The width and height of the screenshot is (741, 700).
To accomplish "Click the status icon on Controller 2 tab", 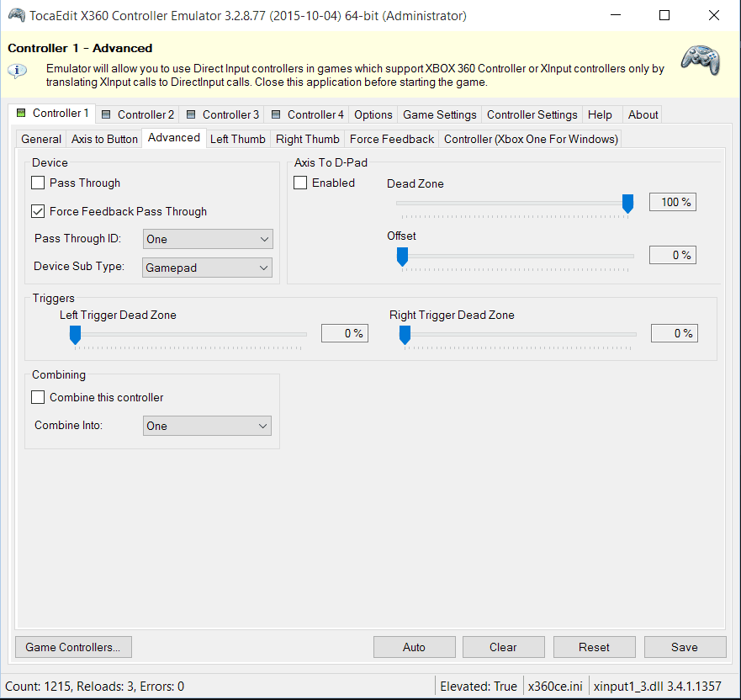I will click(106, 114).
